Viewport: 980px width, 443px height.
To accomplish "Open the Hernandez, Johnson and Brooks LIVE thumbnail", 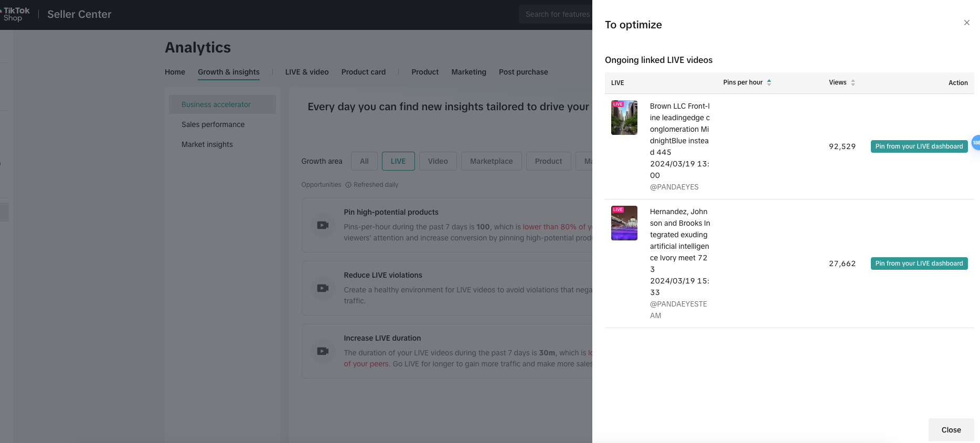I will click(x=624, y=223).
